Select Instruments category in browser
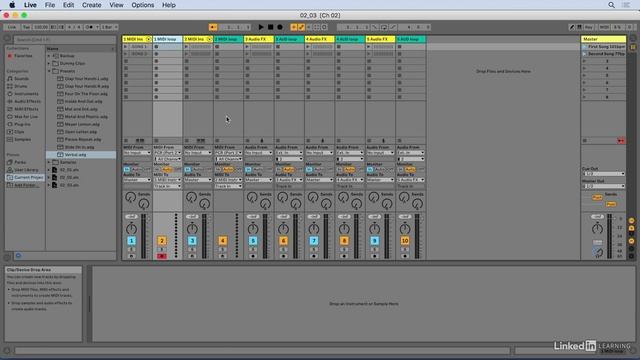Screen dimensions: 640x360 tap(26, 94)
